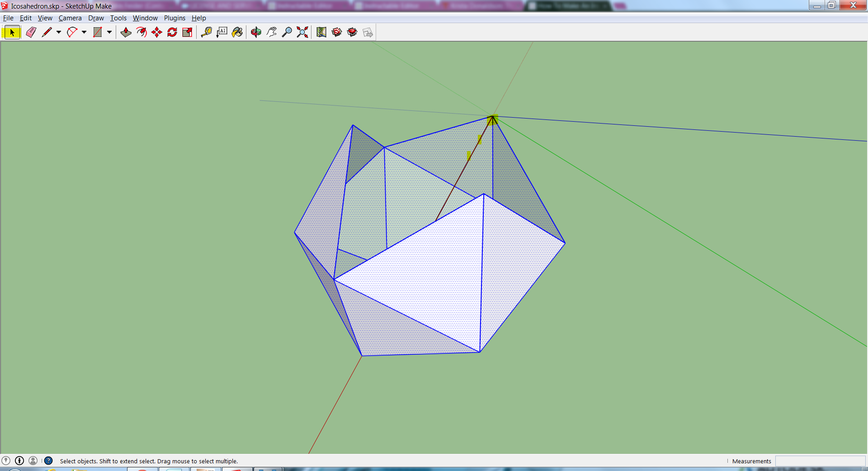Select the Tape Measure tool
The image size is (868, 471).
click(207, 33)
